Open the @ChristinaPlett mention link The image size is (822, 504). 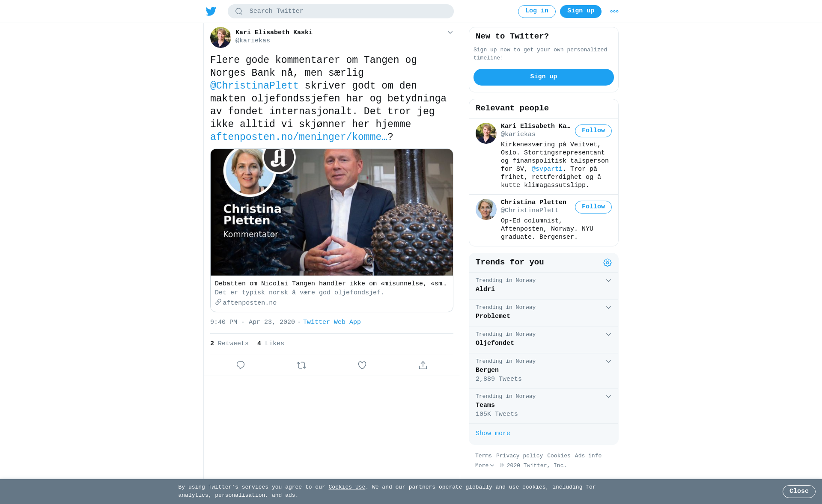pyautogui.click(x=254, y=86)
